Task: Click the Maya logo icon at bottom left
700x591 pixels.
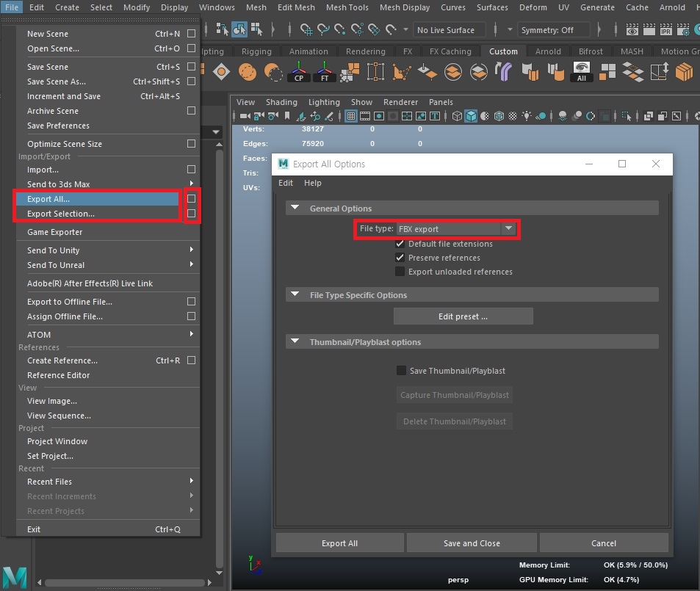Action: pos(14,577)
